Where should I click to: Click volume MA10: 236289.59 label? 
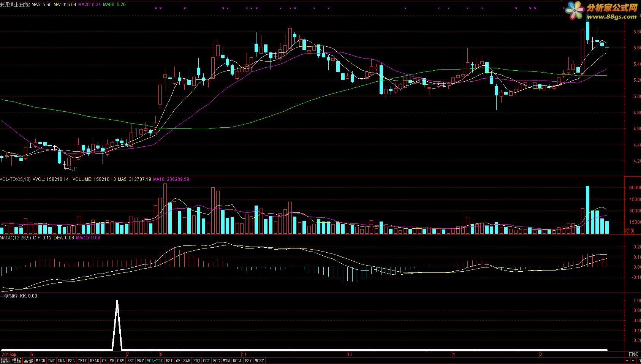(x=171, y=179)
